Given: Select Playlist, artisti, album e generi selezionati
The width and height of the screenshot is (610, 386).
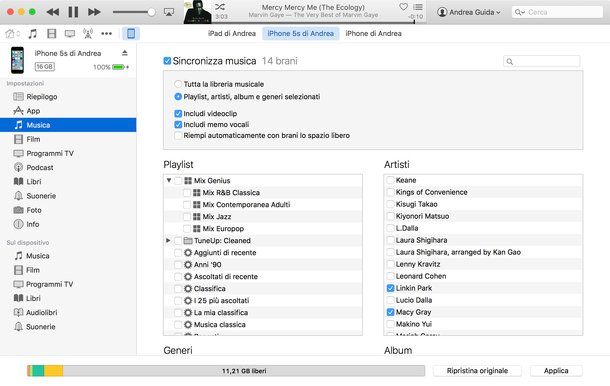Looking at the screenshot, I should point(178,96).
